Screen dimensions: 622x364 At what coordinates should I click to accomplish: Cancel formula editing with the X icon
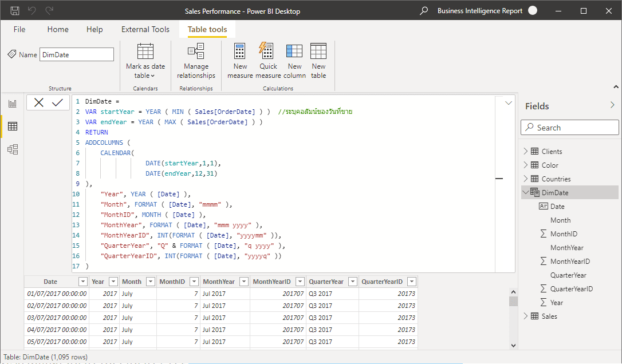click(38, 102)
